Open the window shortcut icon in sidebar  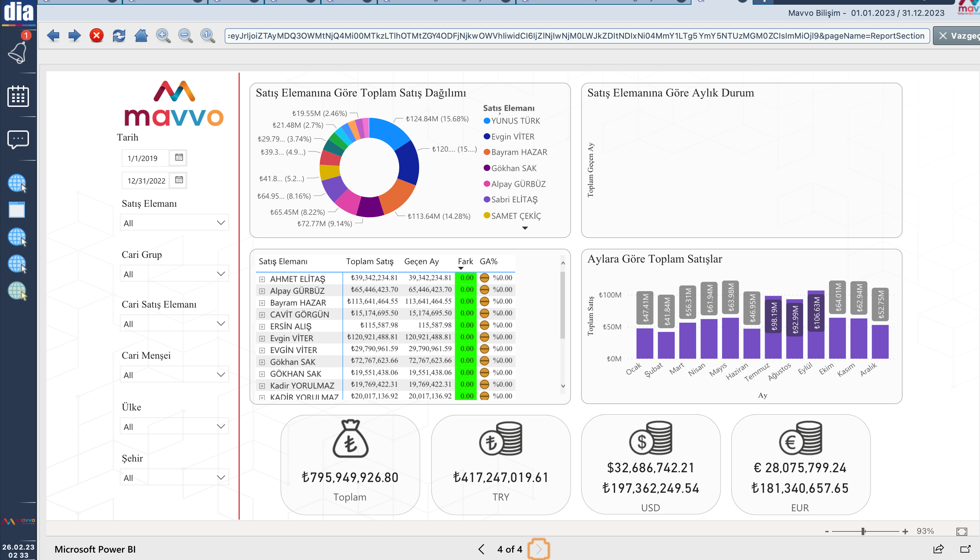click(x=17, y=210)
